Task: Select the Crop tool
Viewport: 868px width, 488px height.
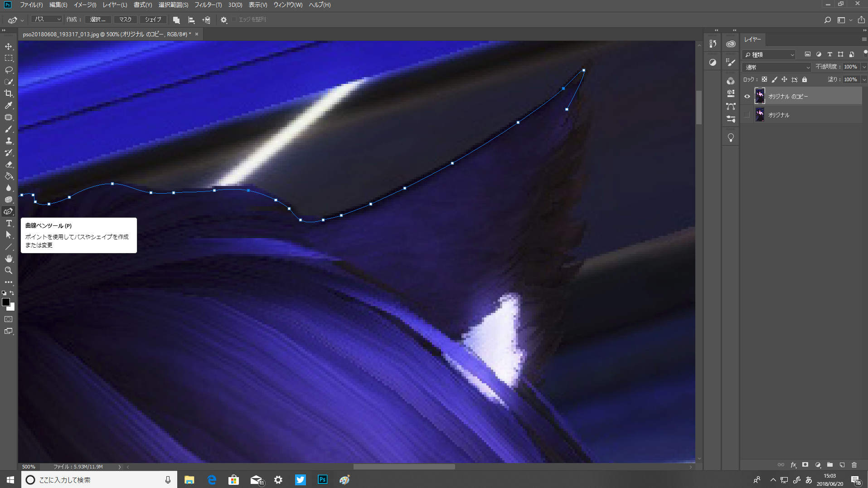Action: (9, 93)
